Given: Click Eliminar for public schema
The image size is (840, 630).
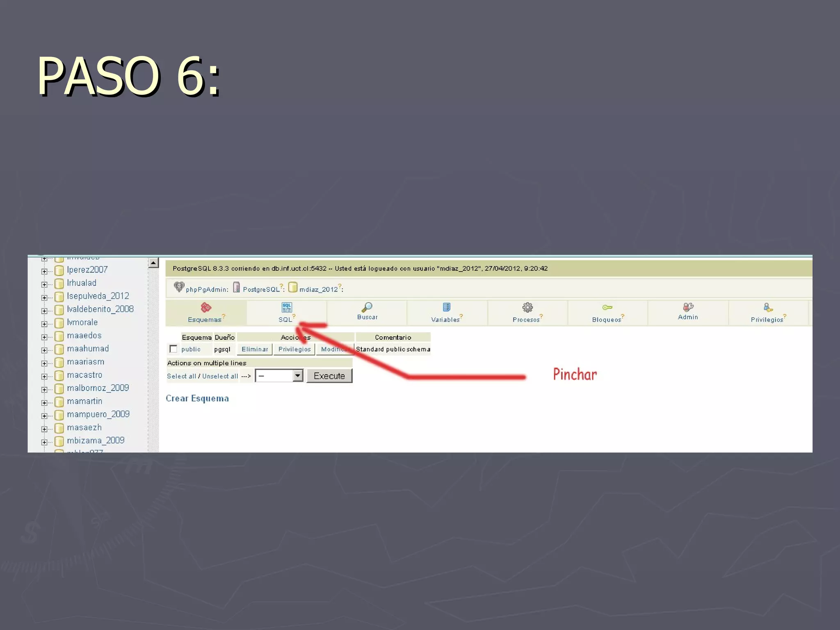Looking at the screenshot, I should pyautogui.click(x=255, y=349).
